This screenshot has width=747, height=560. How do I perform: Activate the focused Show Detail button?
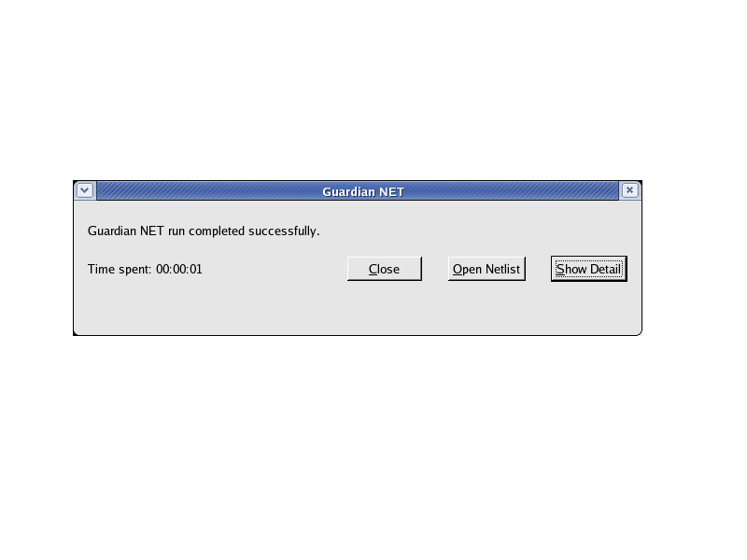coord(589,269)
